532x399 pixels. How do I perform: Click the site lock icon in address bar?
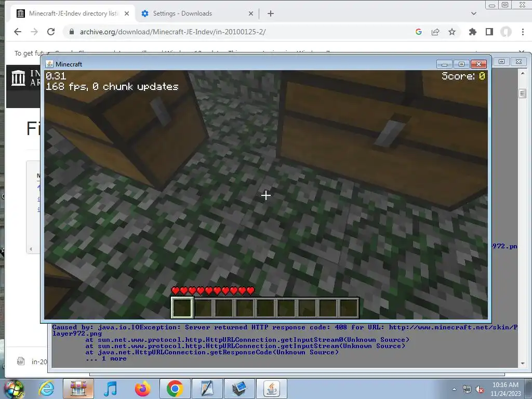(72, 32)
